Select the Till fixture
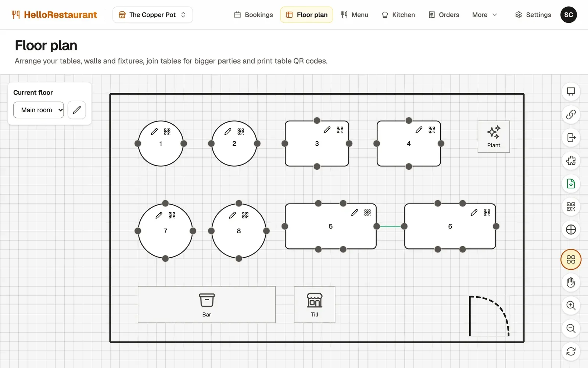This screenshot has height=368, width=588. point(315,305)
